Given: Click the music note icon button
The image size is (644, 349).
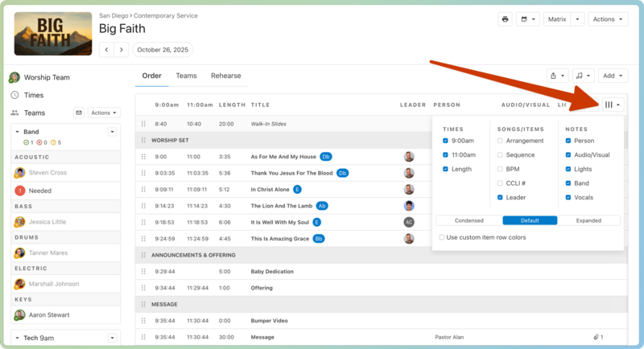Looking at the screenshot, I should pos(584,76).
